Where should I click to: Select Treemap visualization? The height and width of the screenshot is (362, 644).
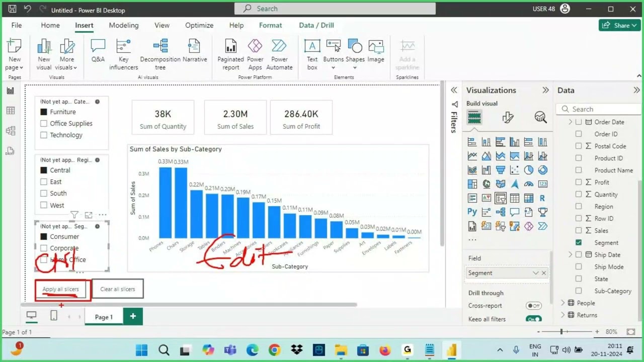point(472,184)
